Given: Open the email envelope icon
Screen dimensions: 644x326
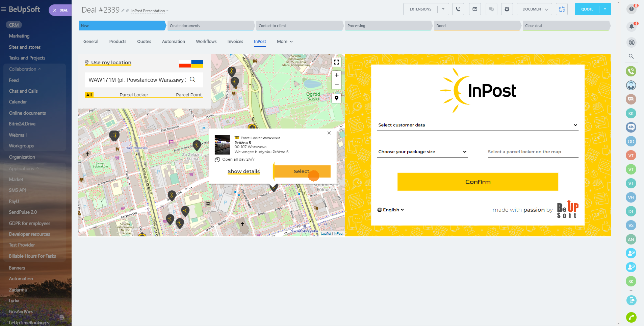Looking at the screenshot, I should 474,9.
